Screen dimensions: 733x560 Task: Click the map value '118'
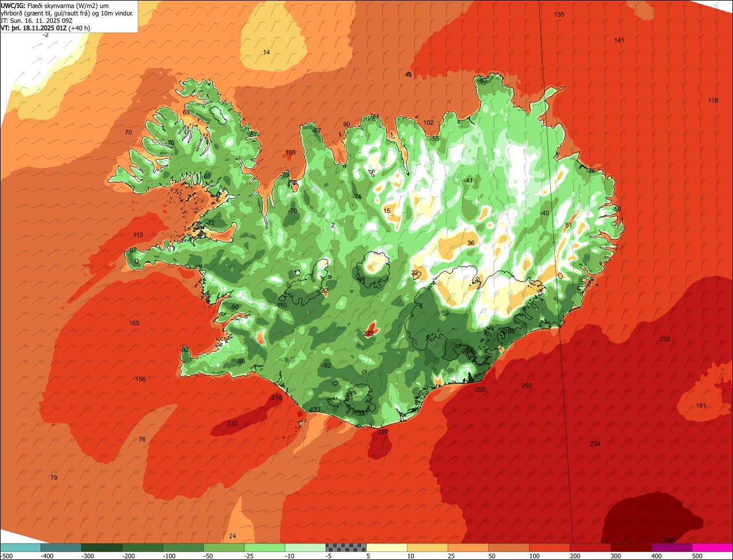[713, 101]
